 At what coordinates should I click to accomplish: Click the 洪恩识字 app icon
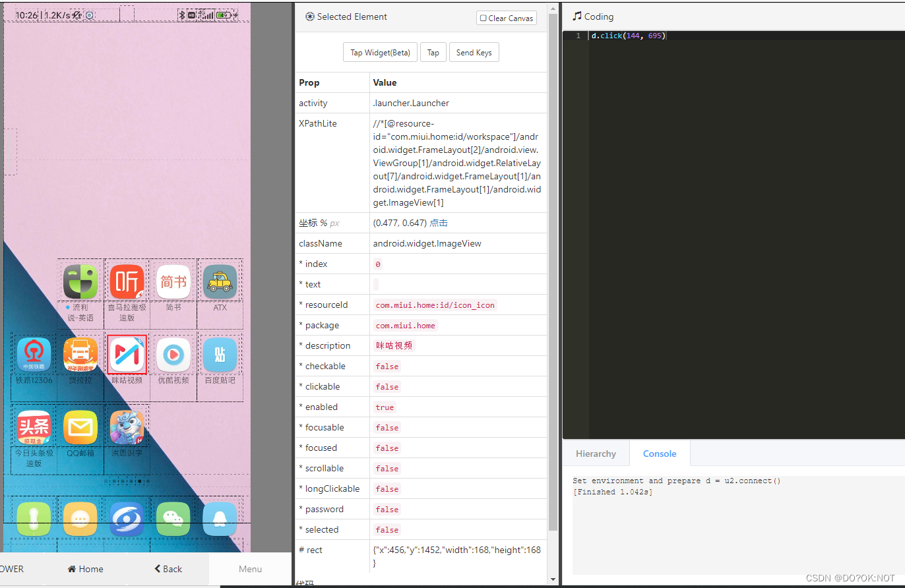point(127,428)
